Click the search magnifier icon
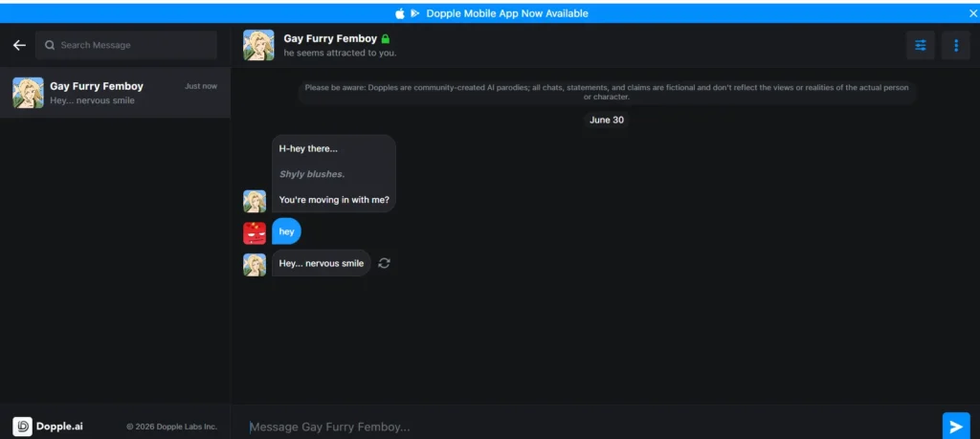This screenshot has width=980, height=439. (x=50, y=45)
